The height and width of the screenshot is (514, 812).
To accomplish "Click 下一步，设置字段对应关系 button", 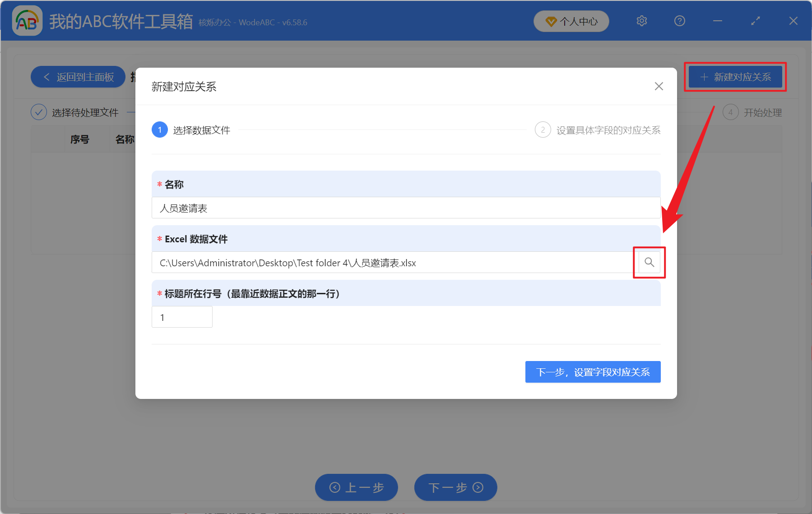I will 593,372.
